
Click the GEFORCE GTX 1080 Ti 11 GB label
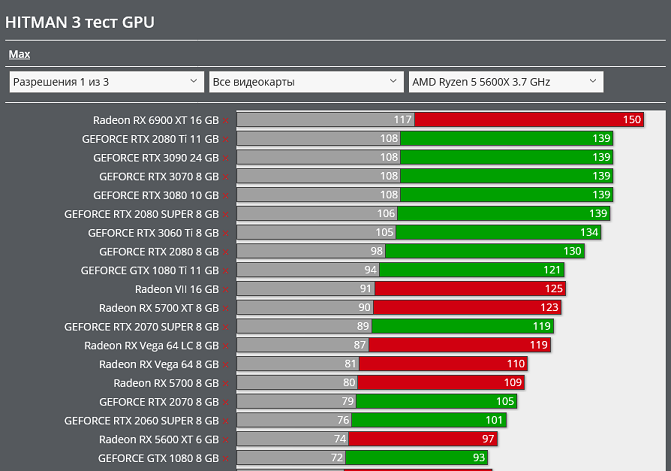150,271
